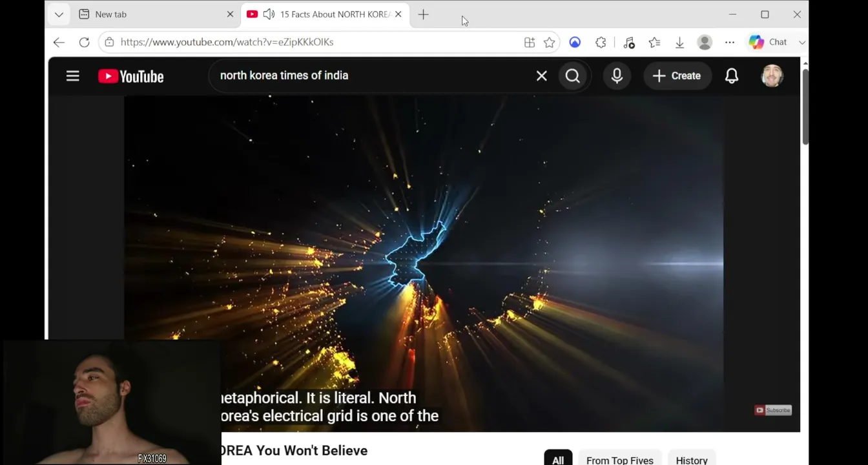Clear the search box with the X
This screenshot has height=465, width=868.
coord(542,76)
